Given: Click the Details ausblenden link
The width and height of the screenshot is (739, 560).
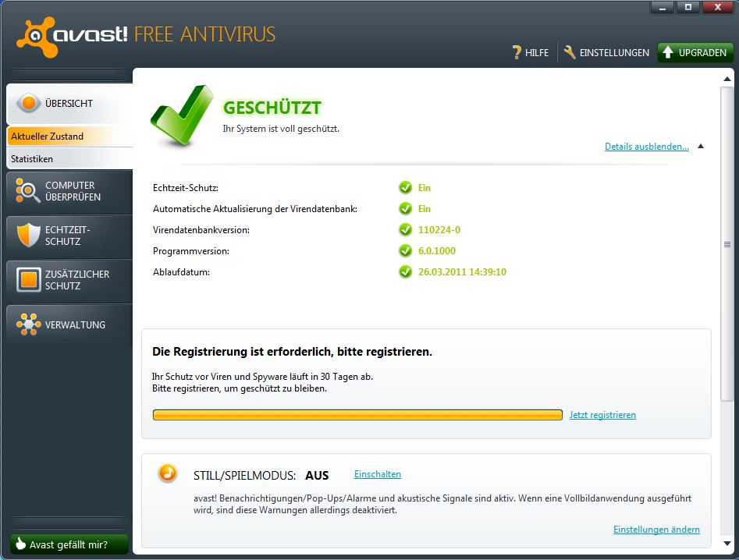Looking at the screenshot, I should coord(647,147).
